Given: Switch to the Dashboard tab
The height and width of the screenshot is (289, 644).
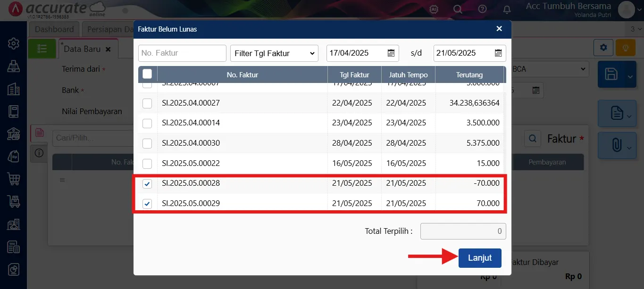Looking at the screenshot, I should click(x=54, y=29).
